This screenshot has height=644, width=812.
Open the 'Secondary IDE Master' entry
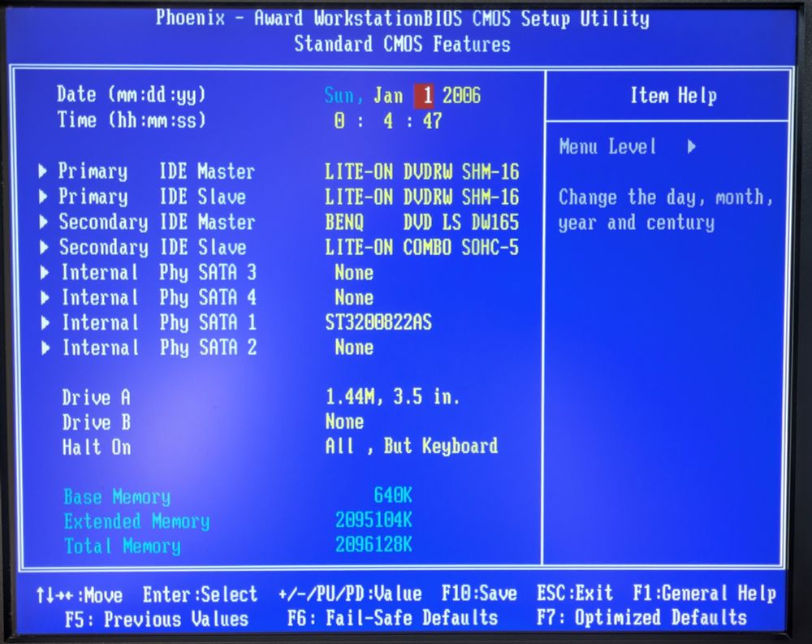click(157, 223)
